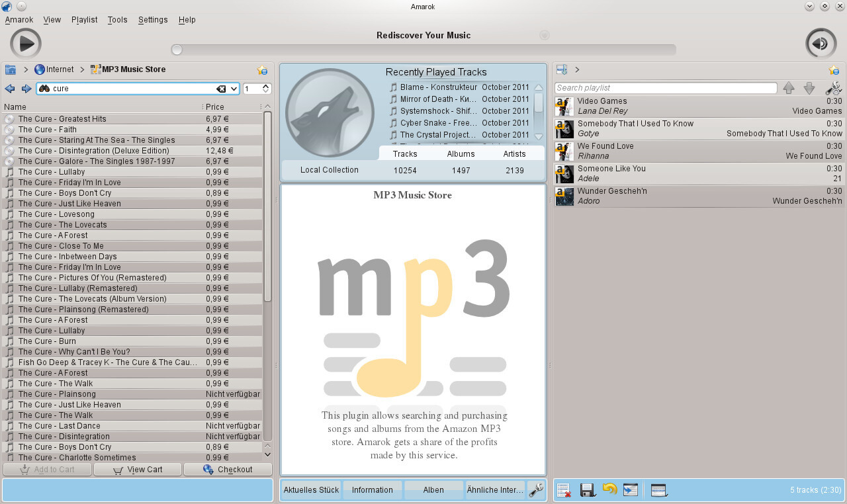Go to the media sources home icon

click(x=10, y=69)
